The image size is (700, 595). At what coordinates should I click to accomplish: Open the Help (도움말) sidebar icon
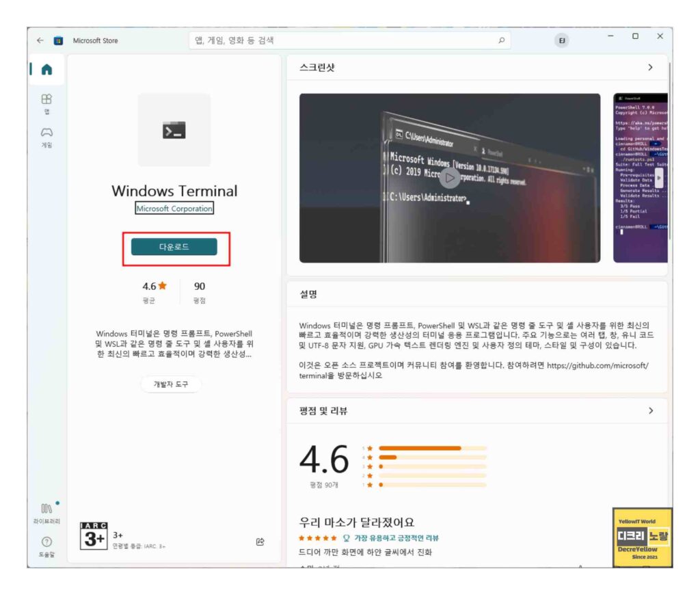(46, 546)
